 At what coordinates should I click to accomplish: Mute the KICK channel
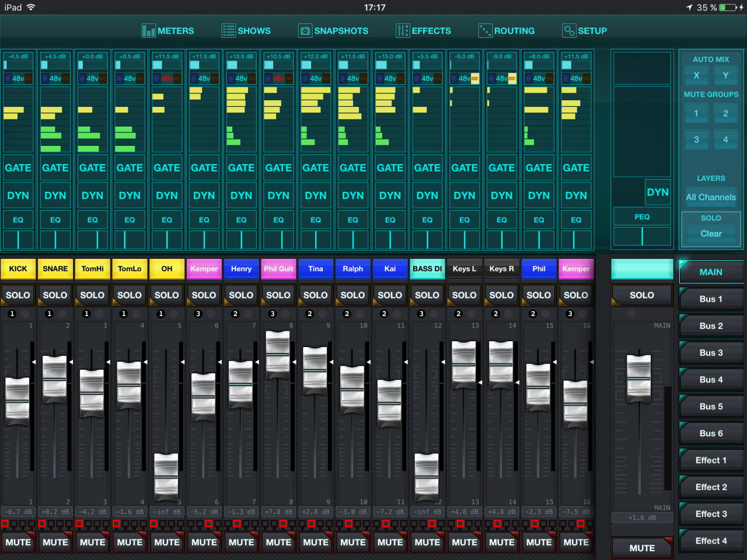18,542
